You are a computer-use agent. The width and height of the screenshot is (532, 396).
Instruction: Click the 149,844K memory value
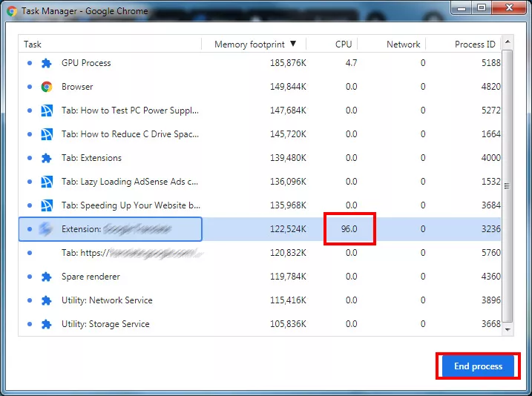pyautogui.click(x=288, y=87)
